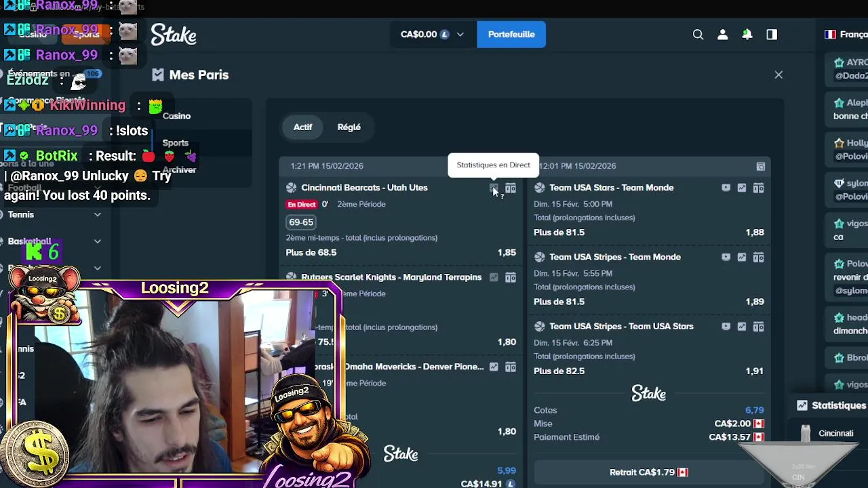Screen dimensions: 868x488
Task: Click the Paiement Estimé CA$13.57 value
Action: (730, 437)
